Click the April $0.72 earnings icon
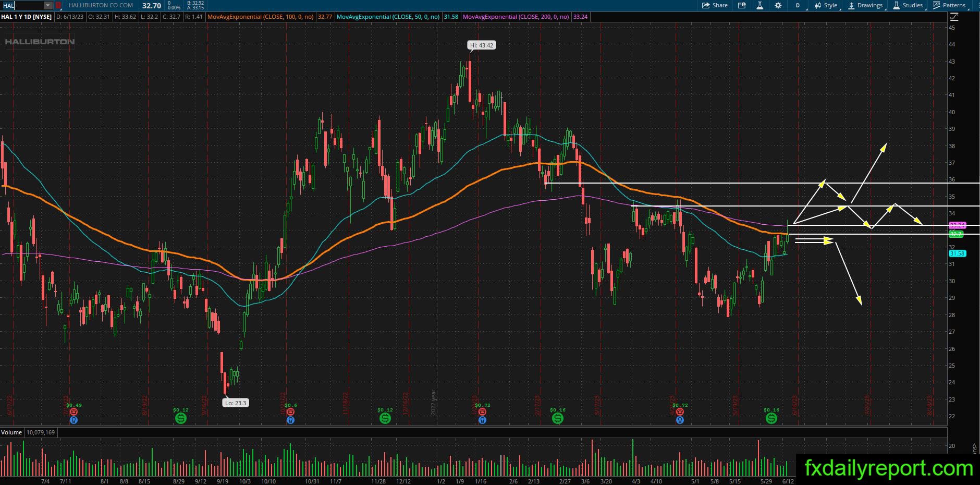 [679, 411]
